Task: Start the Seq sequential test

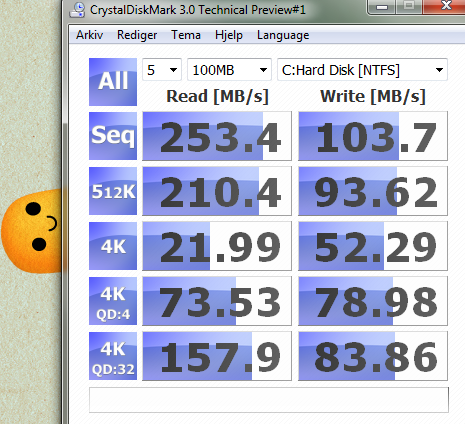Action: coord(113,136)
